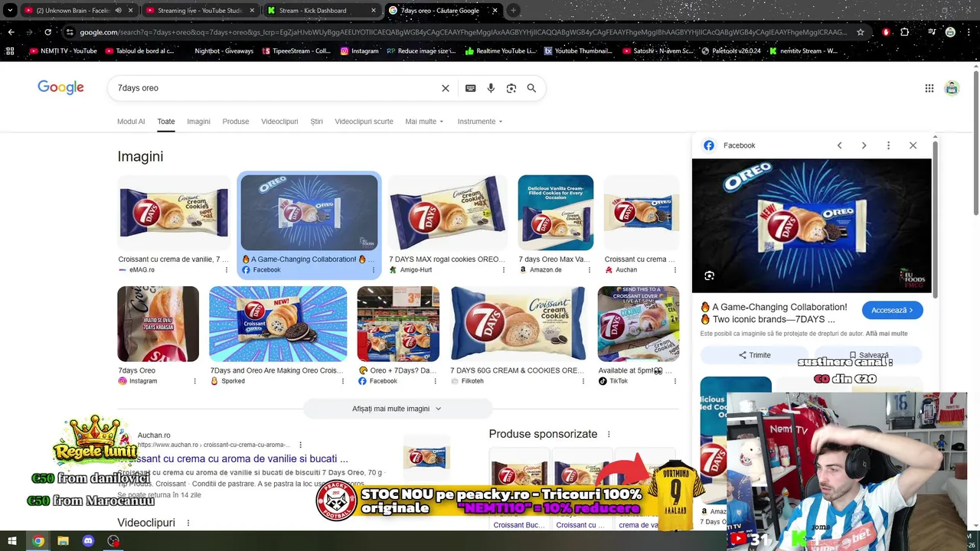Go to previous image in preview panel
Image resolution: width=980 pixels, height=551 pixels.
coord(839,145)
